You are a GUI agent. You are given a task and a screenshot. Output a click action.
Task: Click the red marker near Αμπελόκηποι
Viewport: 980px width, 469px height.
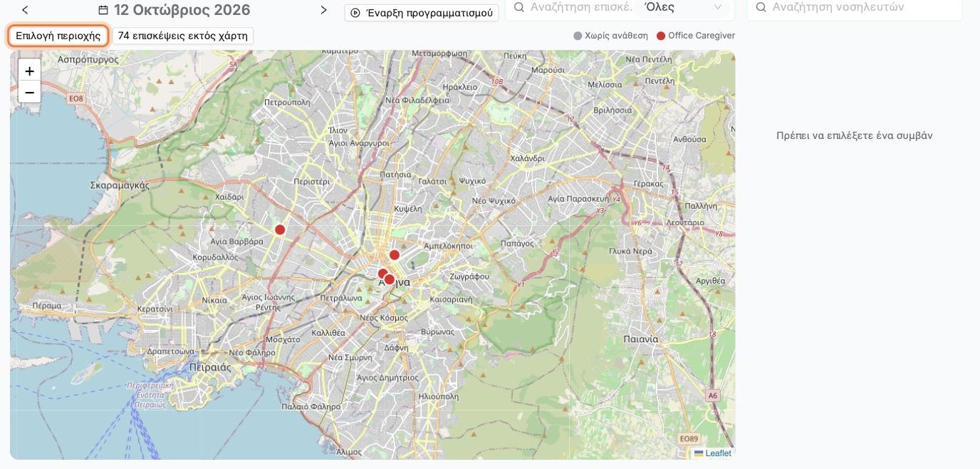(x=395, y=254)
